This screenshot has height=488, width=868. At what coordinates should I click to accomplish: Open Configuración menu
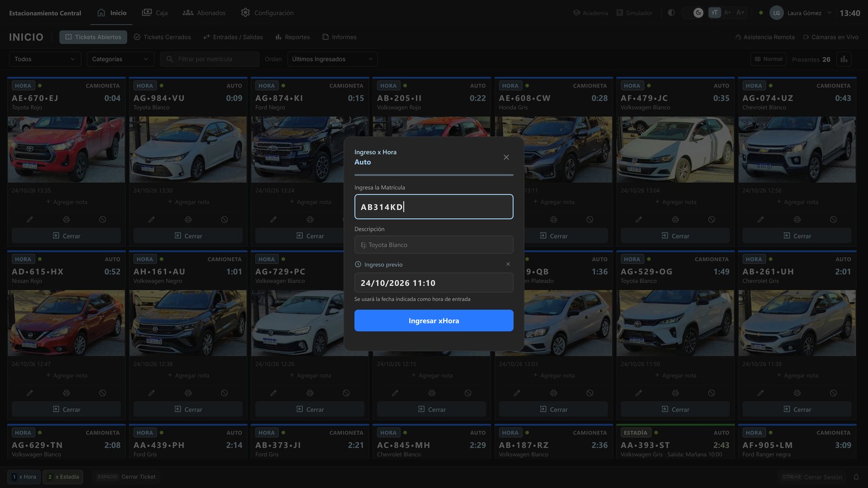(267, 12)
